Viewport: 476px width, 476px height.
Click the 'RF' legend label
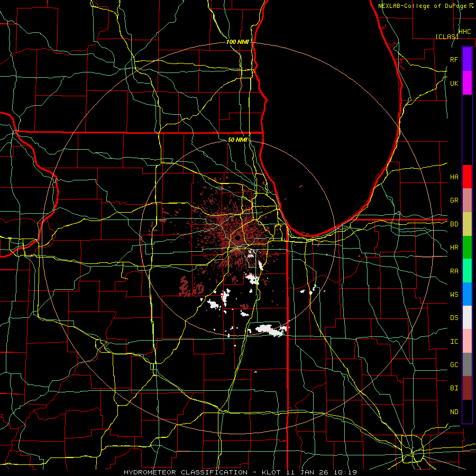tap(454, 59)
